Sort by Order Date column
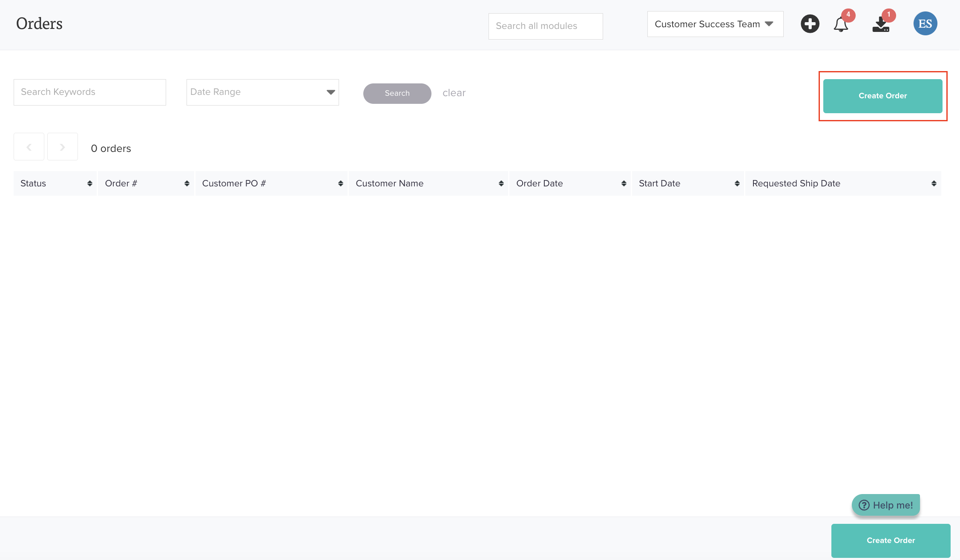 point(624,183)
